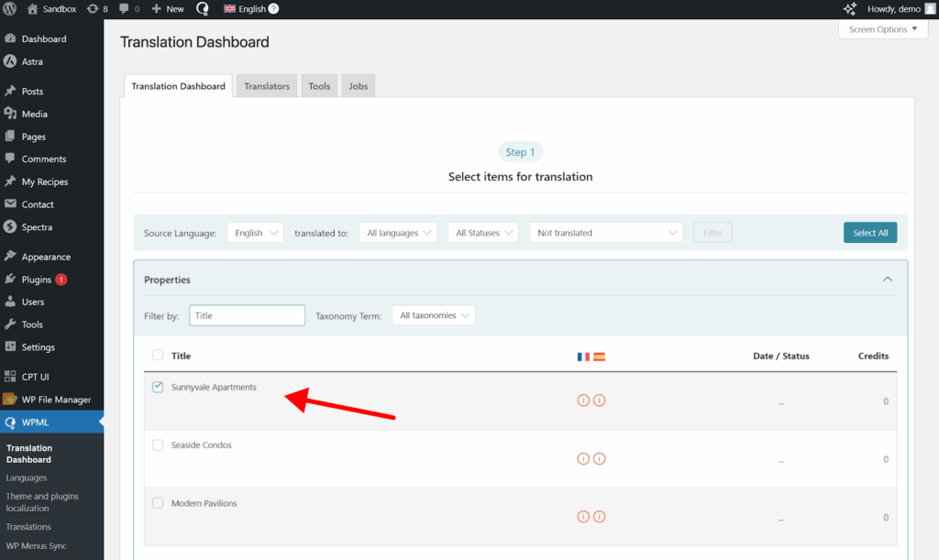939x560 pixels.
Task: Switch to the Translators tab
Action: (267, 86)
